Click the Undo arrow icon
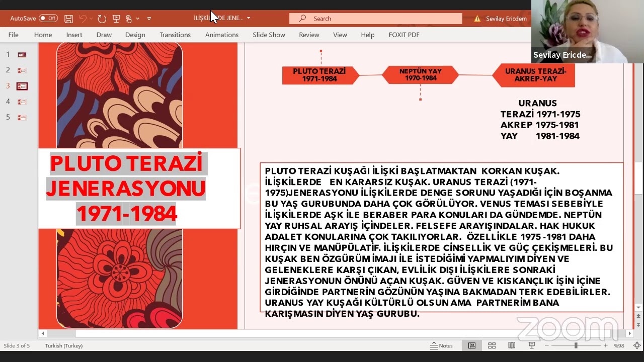The height and width of the screenshot is (362, 644). coord(83,19)
